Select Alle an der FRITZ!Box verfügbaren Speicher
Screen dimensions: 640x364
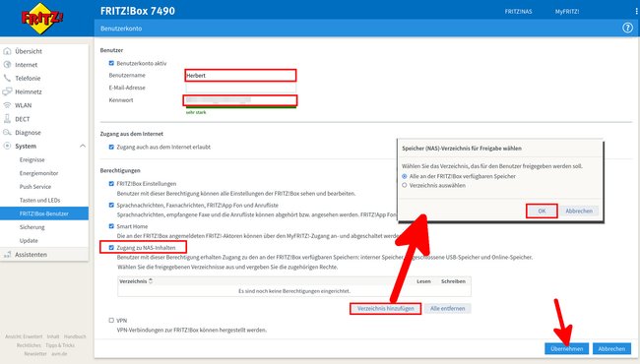pos(405,176)
